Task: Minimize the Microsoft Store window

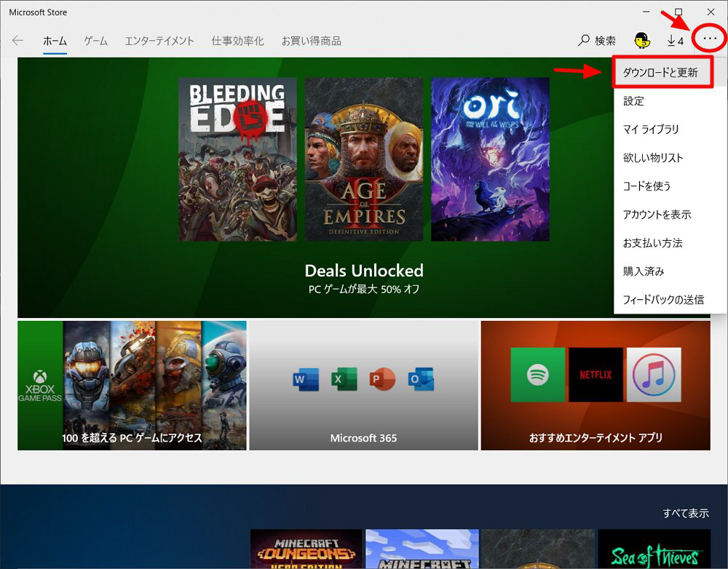Action: pyautogui.click(x=646, y=11)
